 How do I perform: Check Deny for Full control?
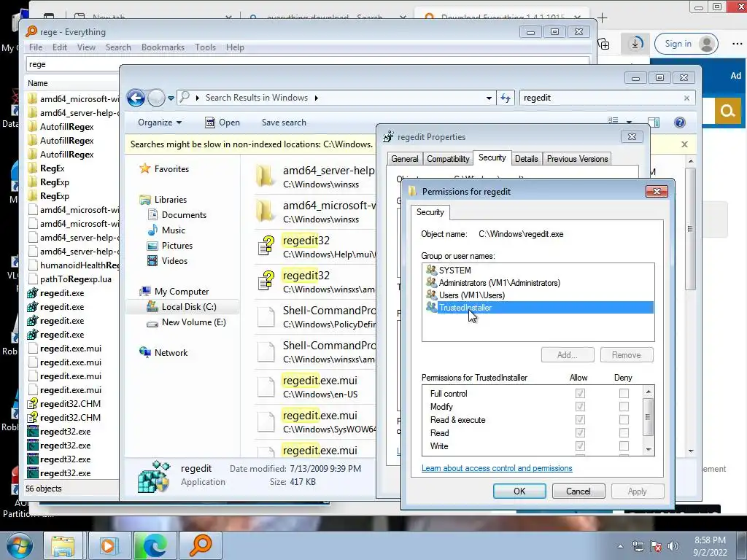click(x=624, y=393)
